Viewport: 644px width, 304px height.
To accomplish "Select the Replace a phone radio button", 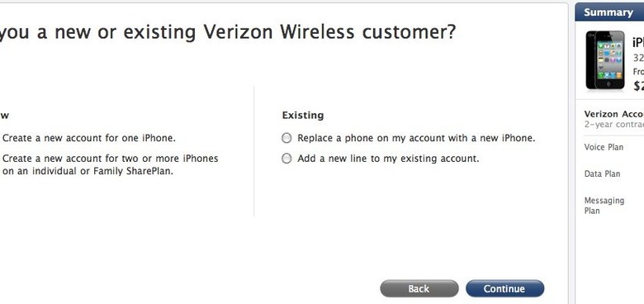I will 286,139.
